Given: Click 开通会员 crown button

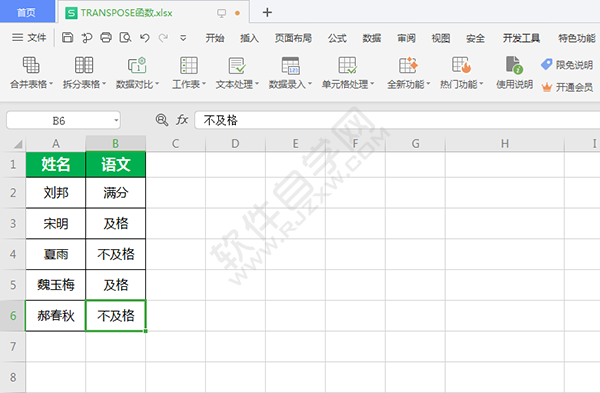Looking at the screenshot, I should pyautogui.click(x=567, y=87).
